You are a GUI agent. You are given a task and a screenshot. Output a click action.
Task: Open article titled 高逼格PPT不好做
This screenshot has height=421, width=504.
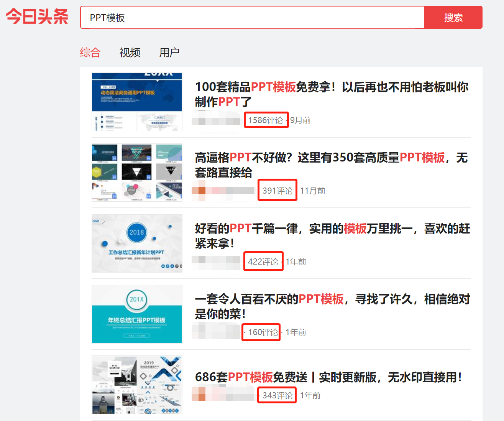(x=332, y=165)
